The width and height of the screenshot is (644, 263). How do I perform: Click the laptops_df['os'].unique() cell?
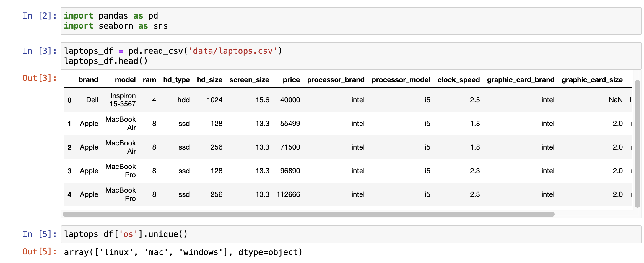pos(350,234)
